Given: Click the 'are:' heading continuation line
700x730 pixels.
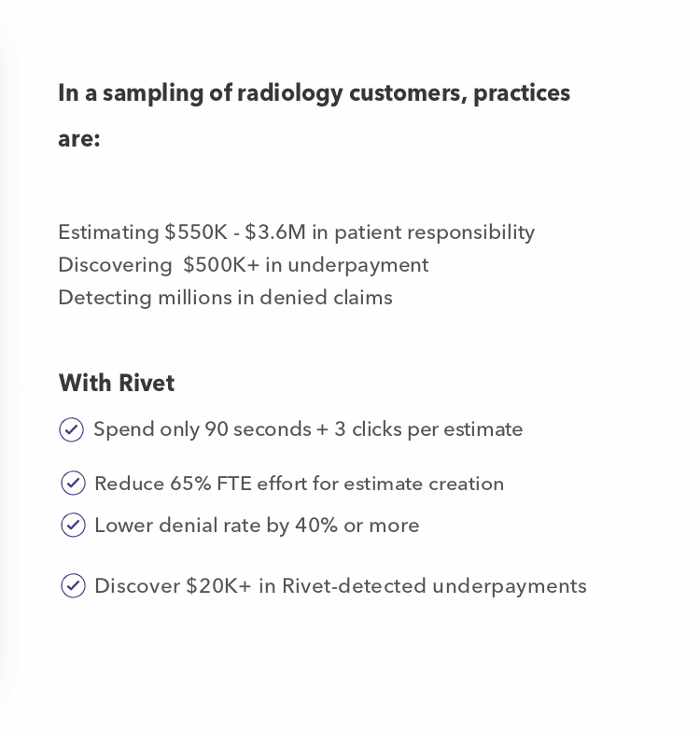Looking at the screenshot, I should [79, 139].
